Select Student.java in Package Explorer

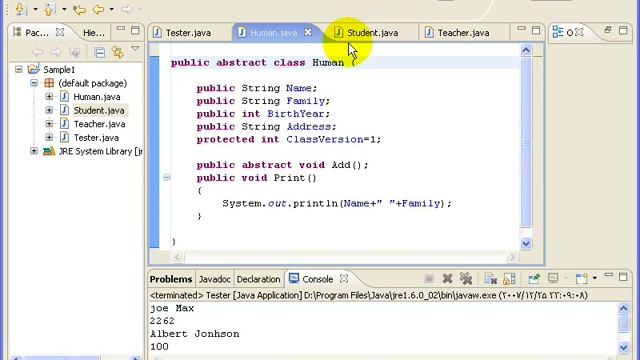99,110
